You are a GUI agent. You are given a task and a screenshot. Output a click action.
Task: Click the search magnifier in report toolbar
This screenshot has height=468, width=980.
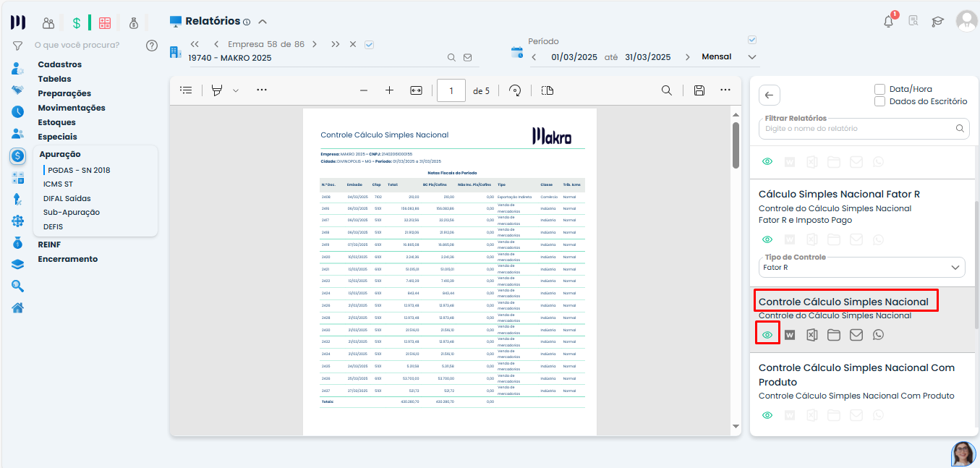pos(667,90)
